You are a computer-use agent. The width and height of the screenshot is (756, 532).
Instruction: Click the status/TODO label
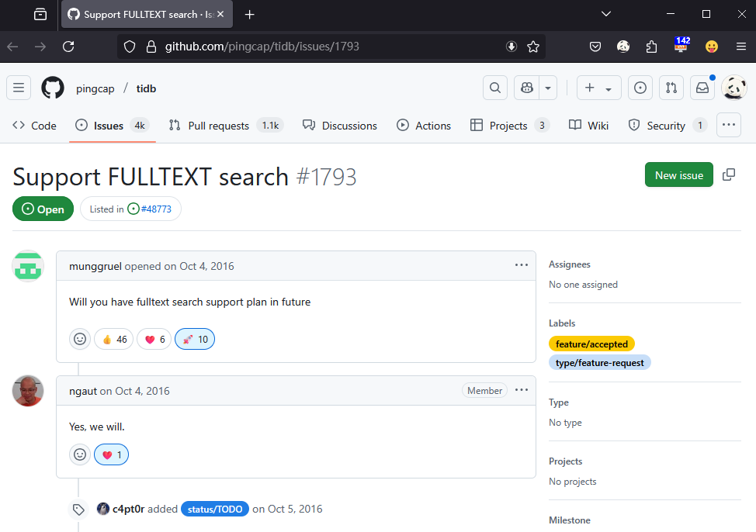[x=215, y=509]
